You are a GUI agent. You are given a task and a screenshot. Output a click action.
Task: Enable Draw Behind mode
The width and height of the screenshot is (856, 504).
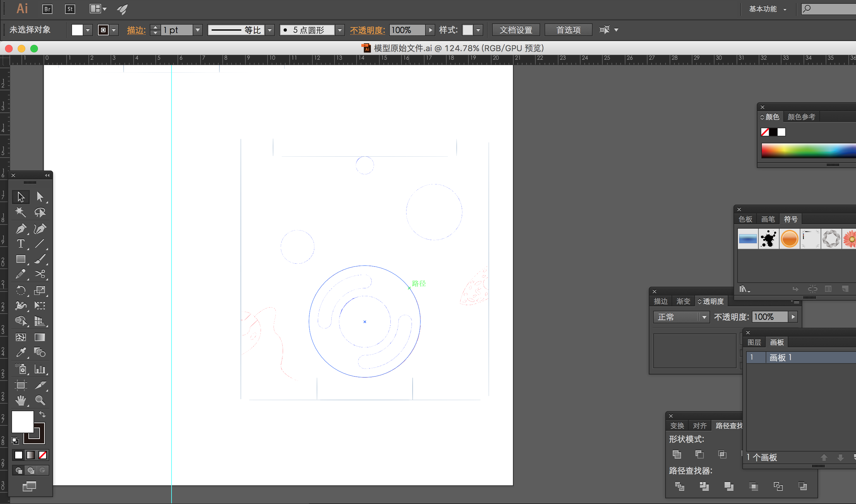pyautogui.click(x=31, y=471)
